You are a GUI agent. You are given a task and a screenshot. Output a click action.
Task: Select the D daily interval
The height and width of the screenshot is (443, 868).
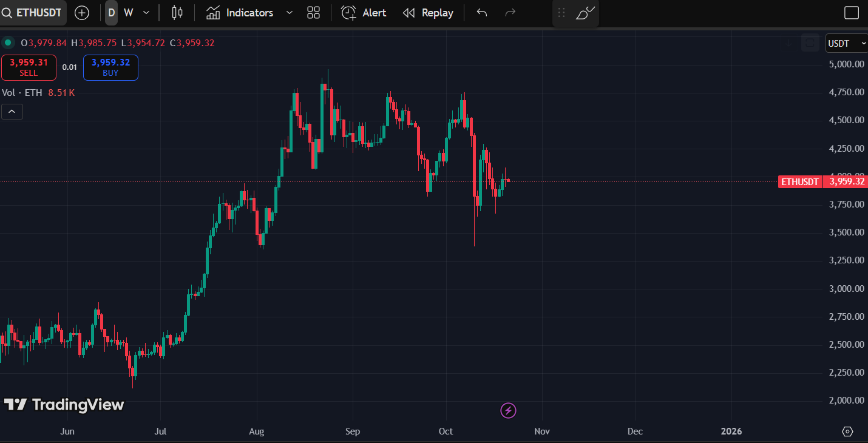[111, 13]
